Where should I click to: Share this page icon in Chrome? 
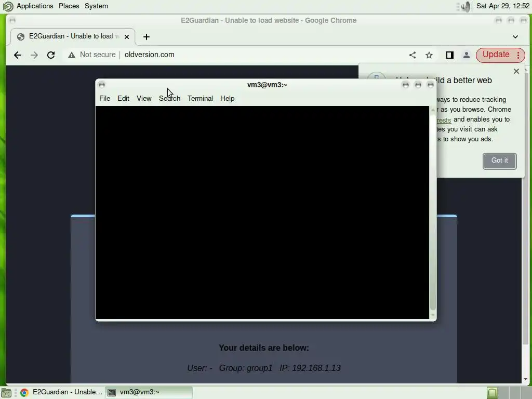412,55
